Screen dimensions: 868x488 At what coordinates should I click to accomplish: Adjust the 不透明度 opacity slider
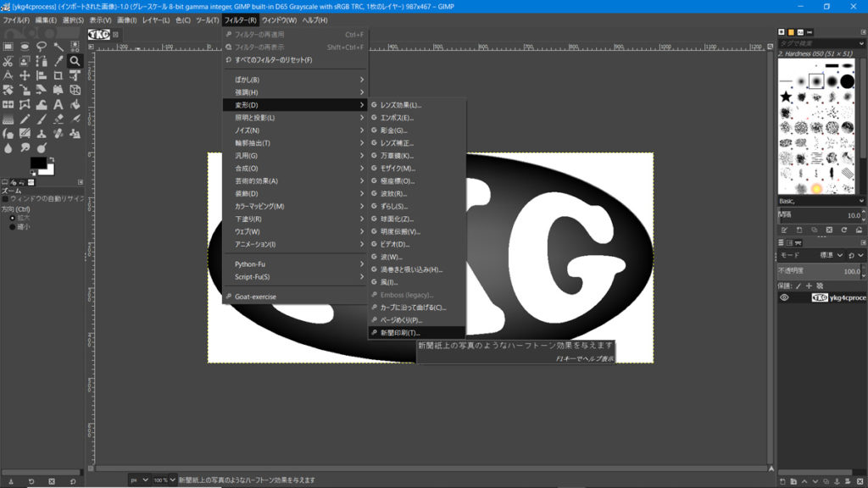click(x=820, y=271)
